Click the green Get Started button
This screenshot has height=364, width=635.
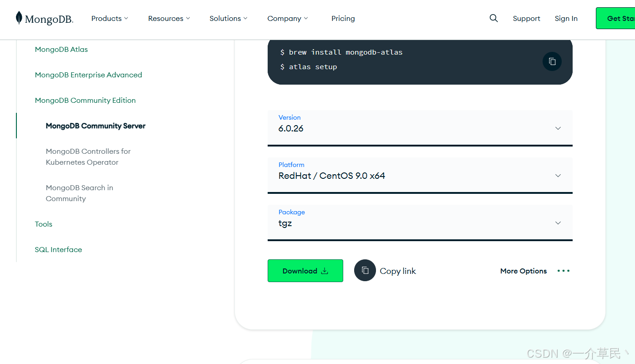[x=615, y=18]
